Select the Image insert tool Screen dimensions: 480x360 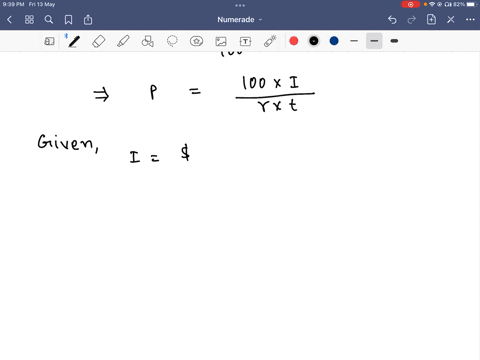tap(221, 41)
